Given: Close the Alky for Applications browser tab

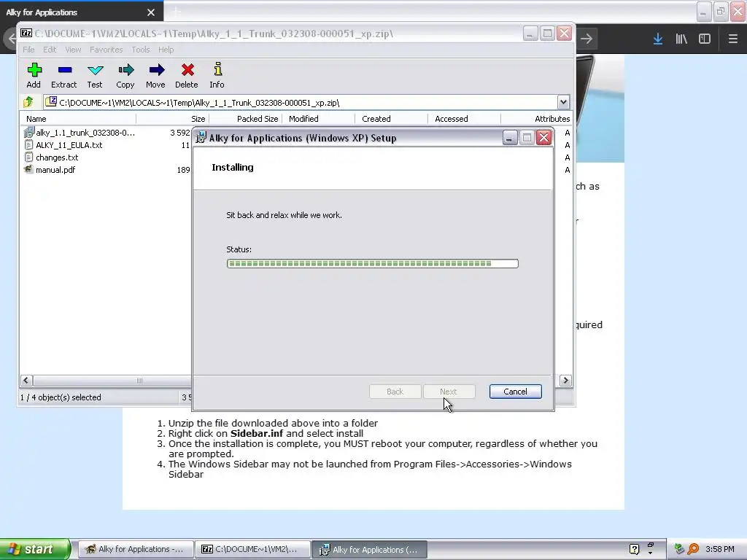Looking at the screenshot, I should pos(151,12).
